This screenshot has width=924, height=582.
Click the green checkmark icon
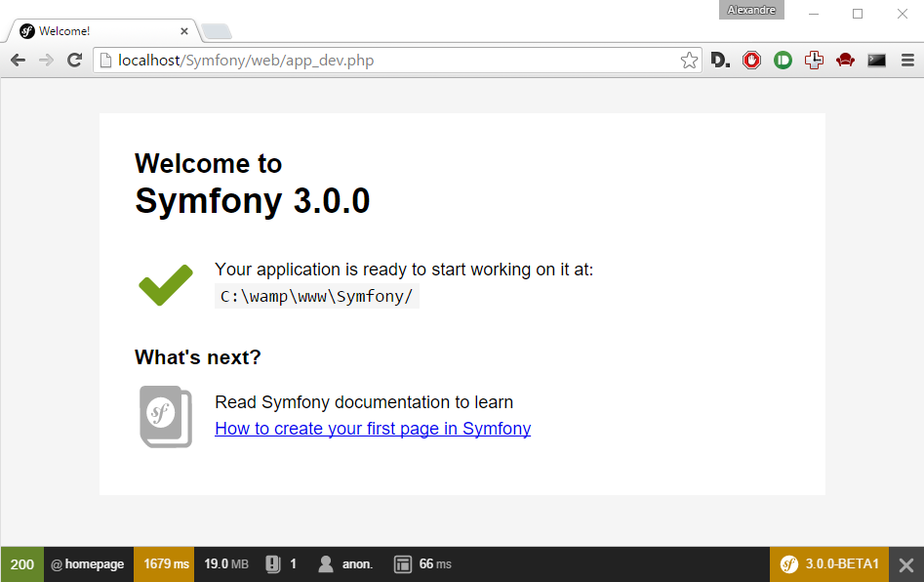coord(166,285)
